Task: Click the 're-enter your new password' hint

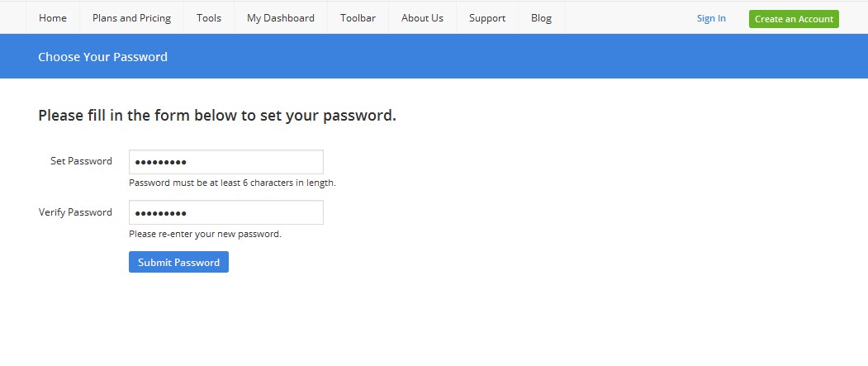Action: 205,234
